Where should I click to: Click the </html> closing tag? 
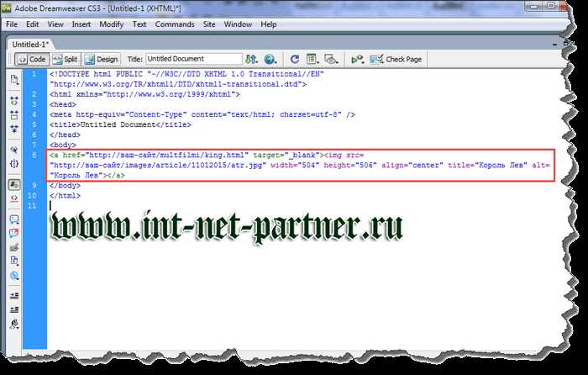click(x=65, y=196)
